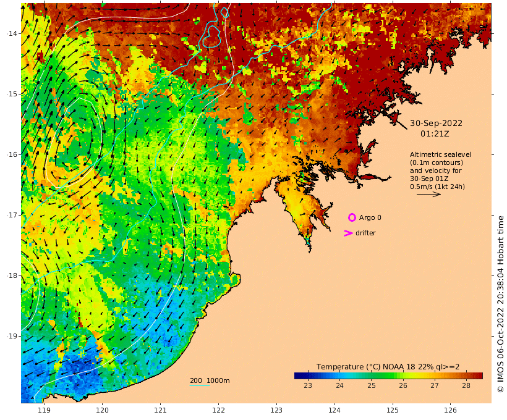Viewport: 507px width, 420px height.
Task: Click the '200 1000m' depth legend label
Action: (210, 380)
